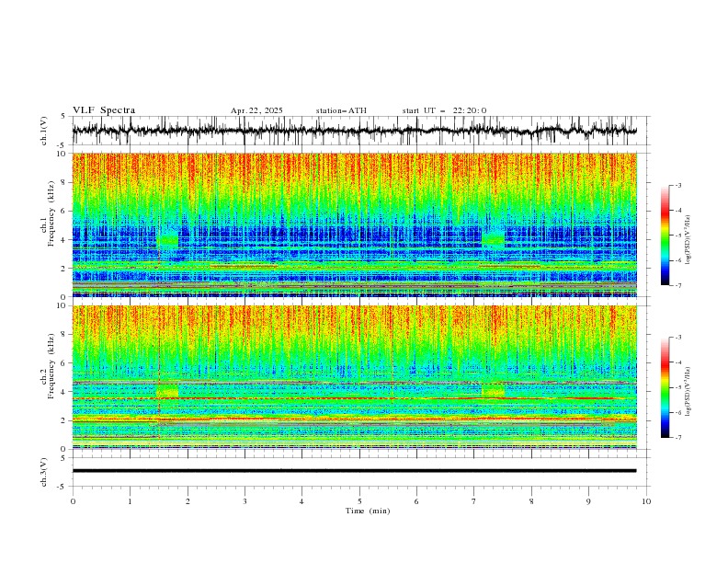Click time axis tick label "7"

coord(473,501)
